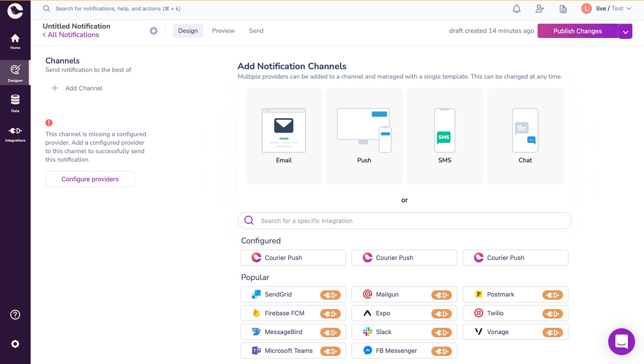This screenshot has width=644, height=364.
Task: Toggle the SendGrid provider
Action: coord(330,295)
